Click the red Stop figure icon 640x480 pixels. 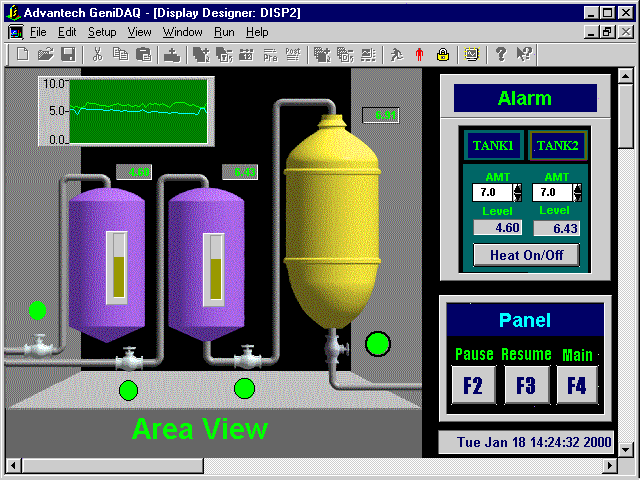point(419,54)
